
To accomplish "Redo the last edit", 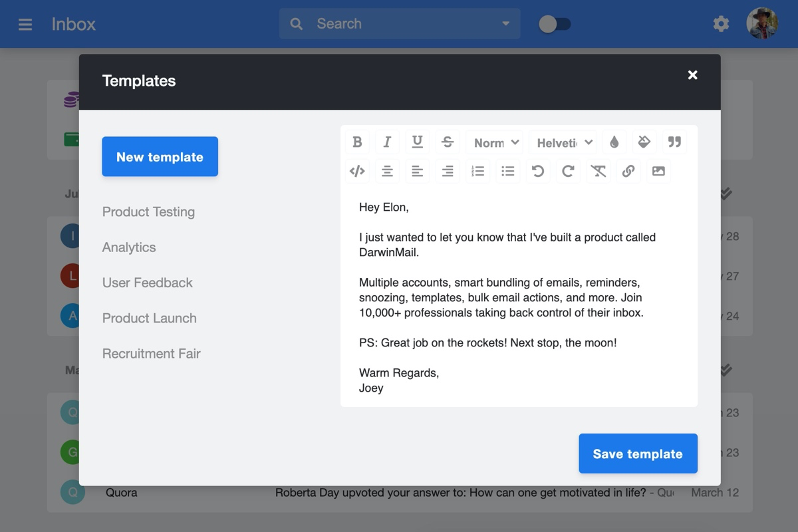I will pos(568,171).
